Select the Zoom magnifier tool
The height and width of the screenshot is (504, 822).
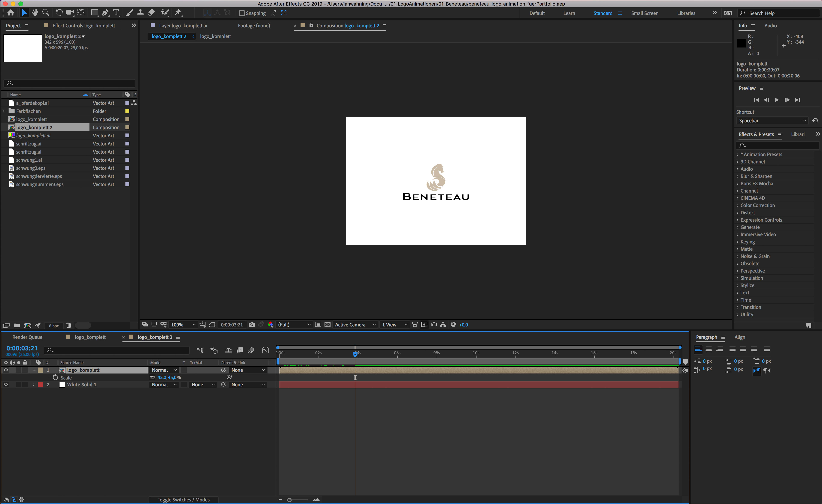[46, 13]
